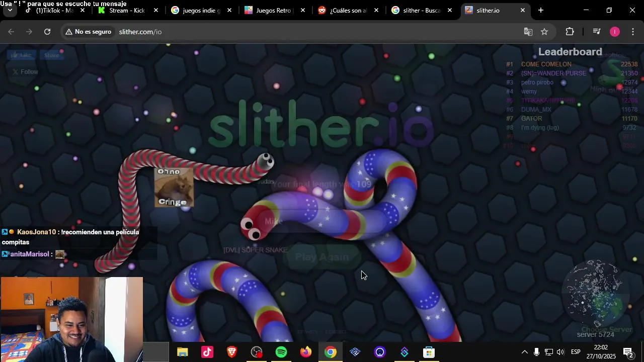Screen dimensions: 644x362
Task: Close the 'slither - Buscar' tab
Action: click(450, 10)
